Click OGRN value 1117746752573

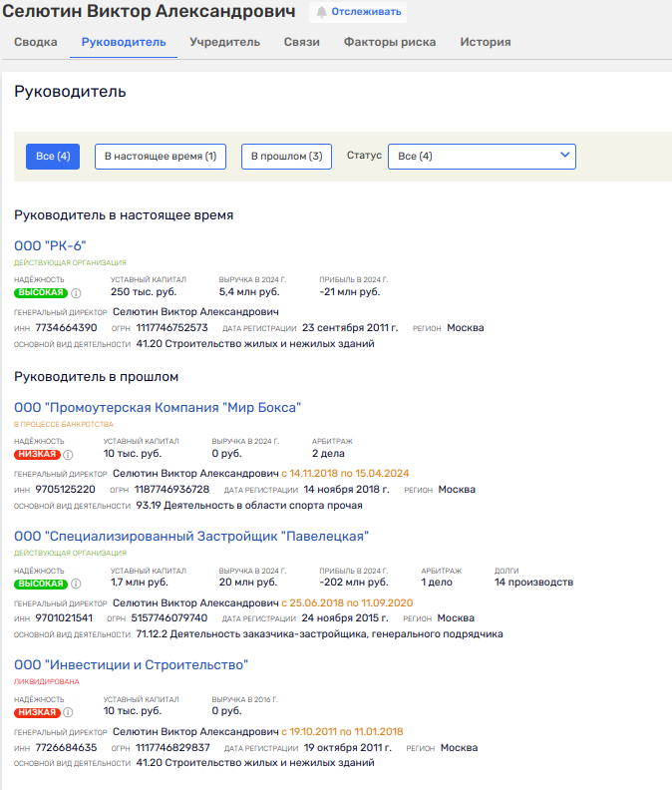coord(171,328)
